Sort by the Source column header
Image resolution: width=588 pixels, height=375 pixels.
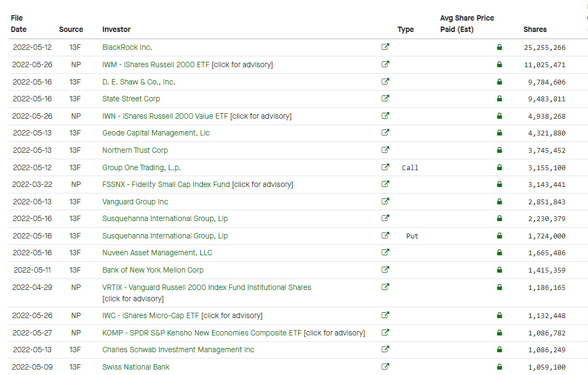tap(71, 29)
